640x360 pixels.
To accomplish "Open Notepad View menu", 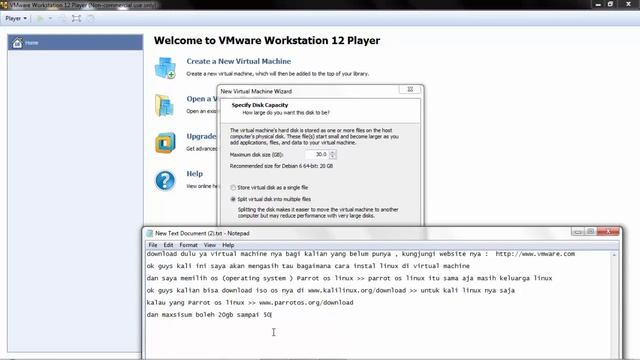I will pos(210,245).
